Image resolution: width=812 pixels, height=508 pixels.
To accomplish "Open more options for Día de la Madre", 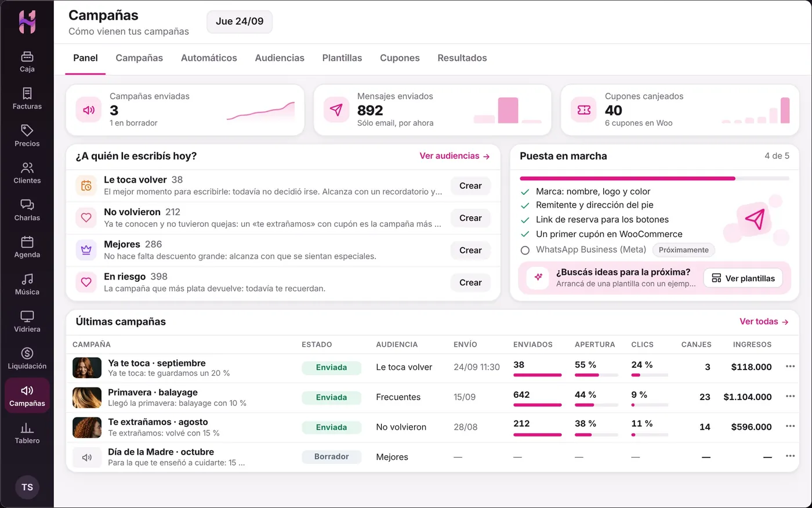I will tap(790, 456).
